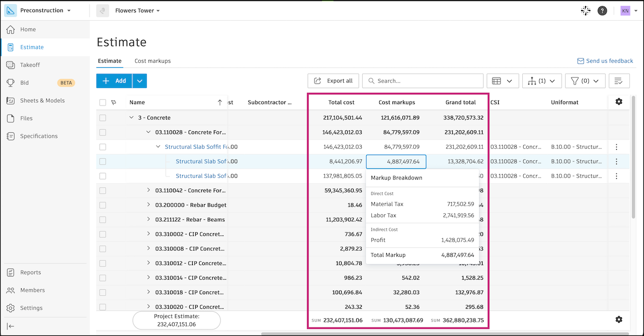Open more actions for 8,441,206.97 row
The image size is (644, 336).
616,162
